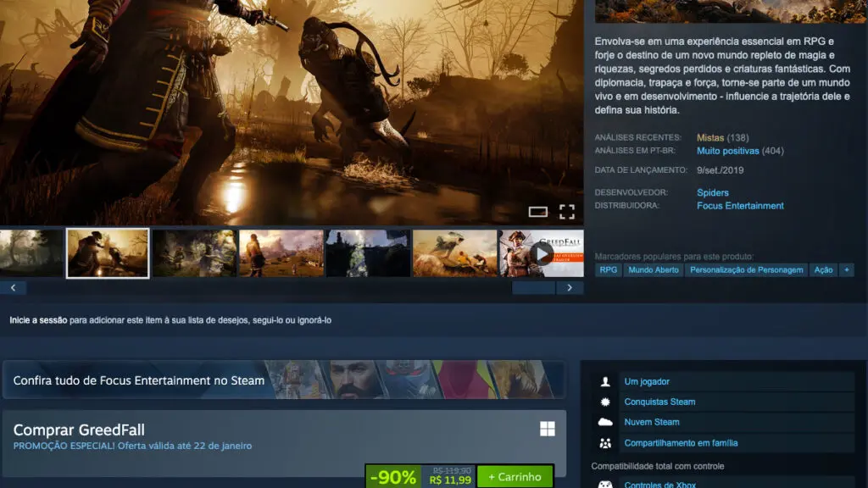
Task: Open the Spiders developer page
Action: coord(710,192)
